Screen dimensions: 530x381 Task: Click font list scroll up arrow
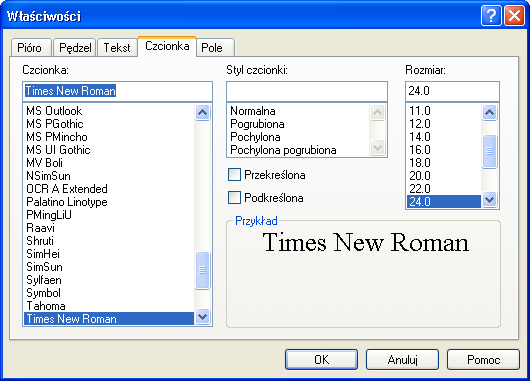point(202,112)
